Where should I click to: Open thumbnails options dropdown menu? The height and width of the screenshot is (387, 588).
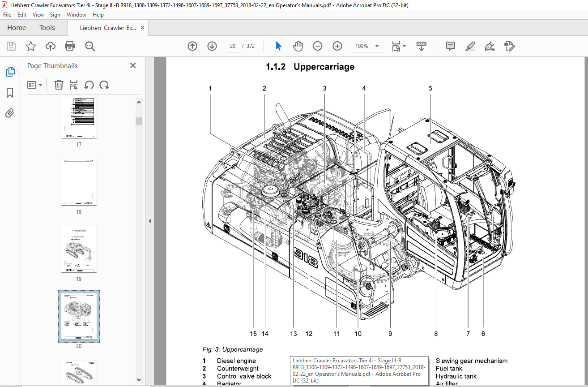35,85
